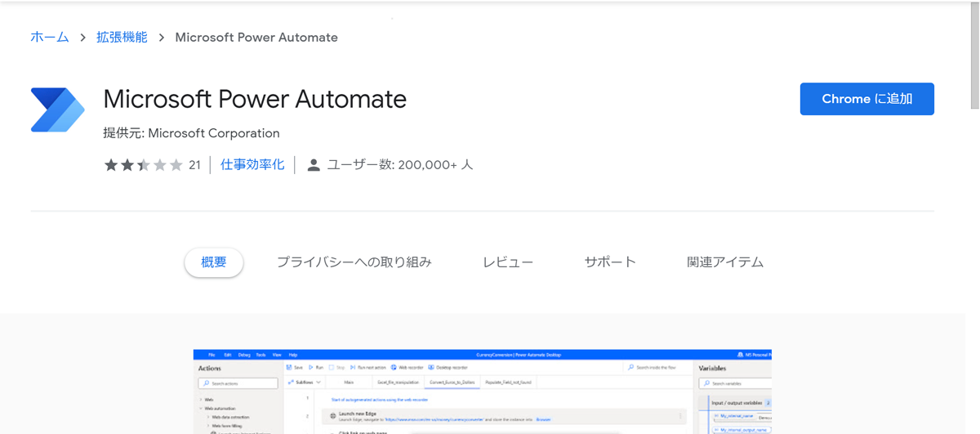Switch to プライバシーへの取り組み tab
Screen dimensions: 980x434
tap(354, 262)
